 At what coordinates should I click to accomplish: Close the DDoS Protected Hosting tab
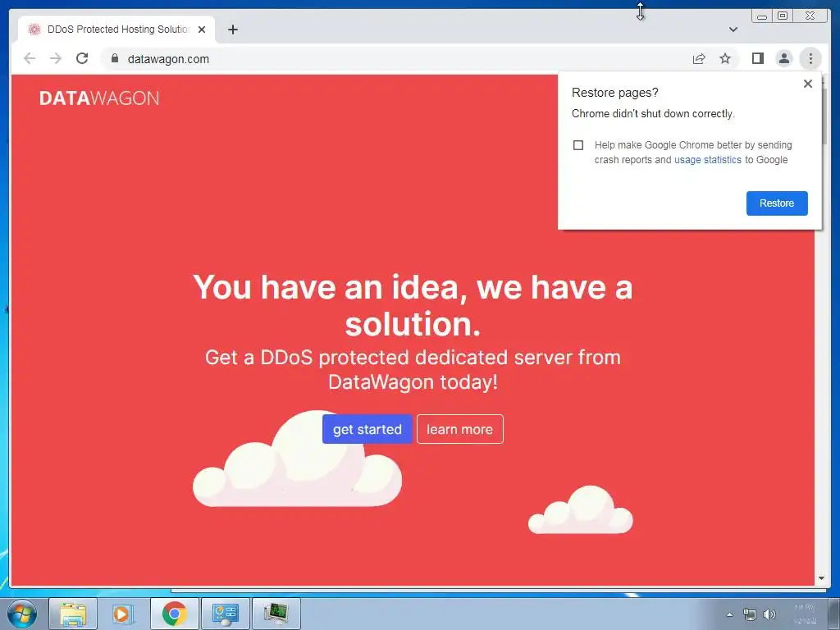point(202,30)
